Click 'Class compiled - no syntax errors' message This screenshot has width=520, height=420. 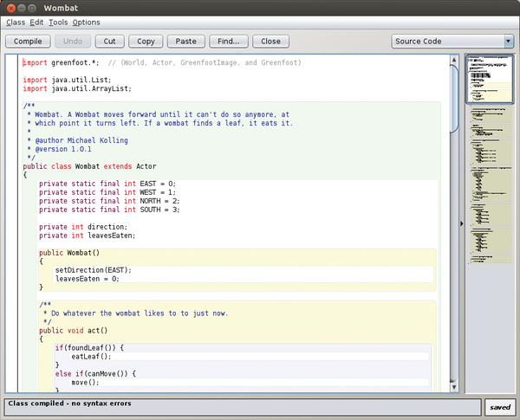tap(69, 404)
